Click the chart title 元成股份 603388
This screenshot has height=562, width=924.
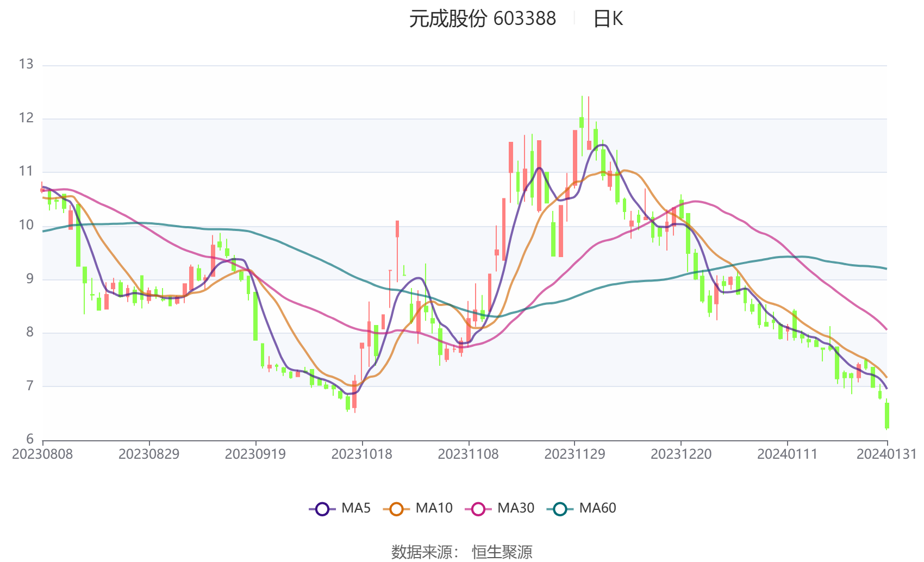tap(483, 19)
